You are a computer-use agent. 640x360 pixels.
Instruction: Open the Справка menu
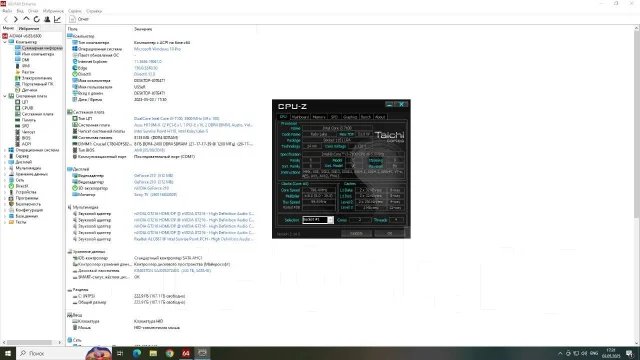click(94, 11)
